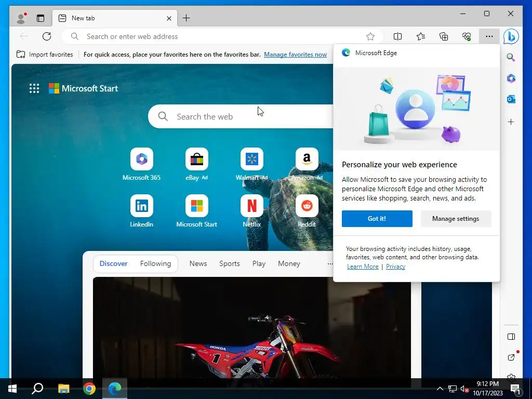Open the network status tray icon
The height and width of the screenshot is (399, 532).
click(x=453, y=389)
